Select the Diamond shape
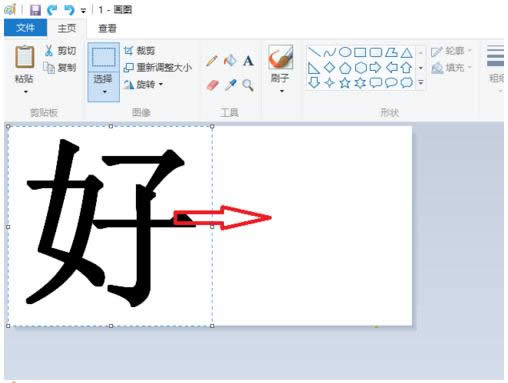The height and width of the screenshot is (383, 508). tap(329, 68)
